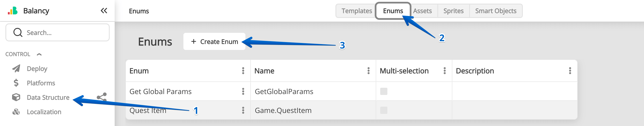Collapse the sidebar with double-chevron icon
This screenshot has height=126, width=644.
click(x=104, y=11)
